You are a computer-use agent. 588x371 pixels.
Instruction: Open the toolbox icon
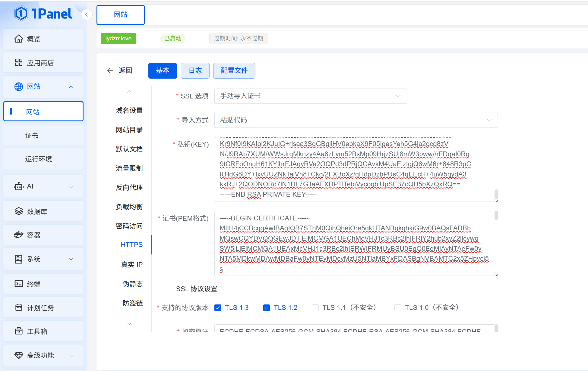click(x=19, y=331)
